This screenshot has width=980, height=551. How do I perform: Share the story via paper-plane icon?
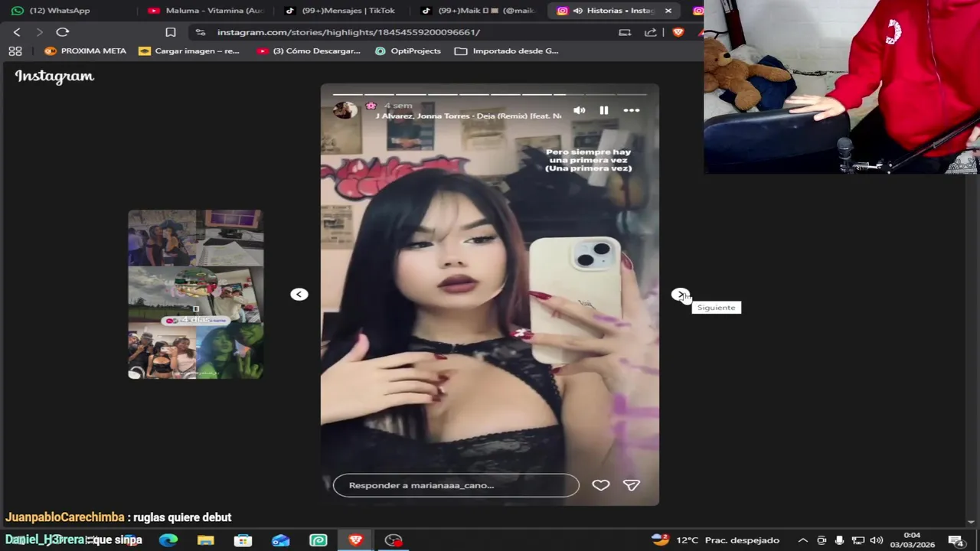coord(632,485)
